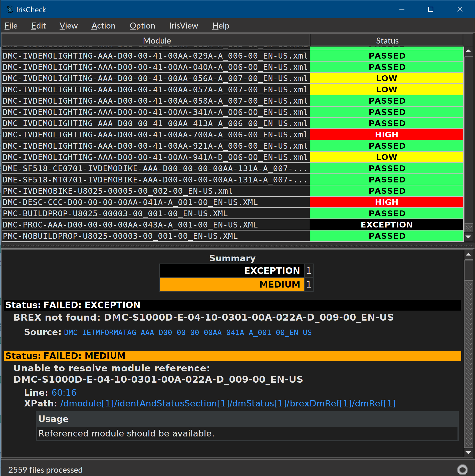The height and width of the screenshot is (476, 475).
Task: Sort by the Module column header
Action: click(156, 41)
